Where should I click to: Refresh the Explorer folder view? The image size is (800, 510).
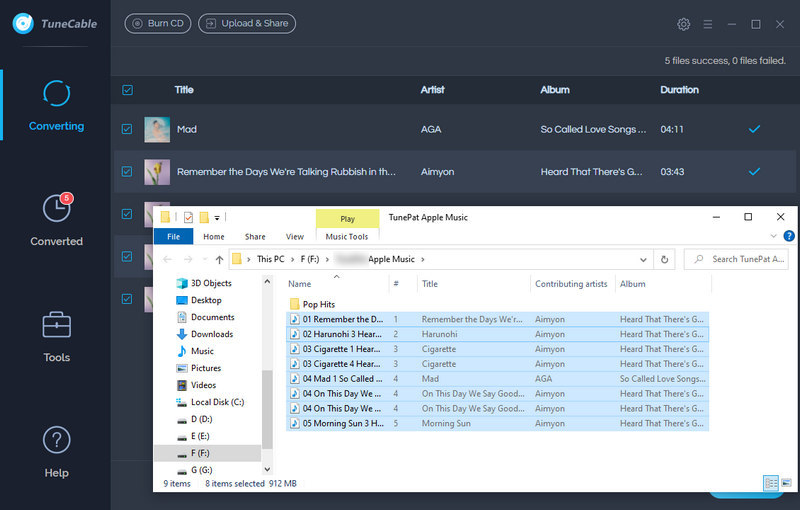coord(664,260)
